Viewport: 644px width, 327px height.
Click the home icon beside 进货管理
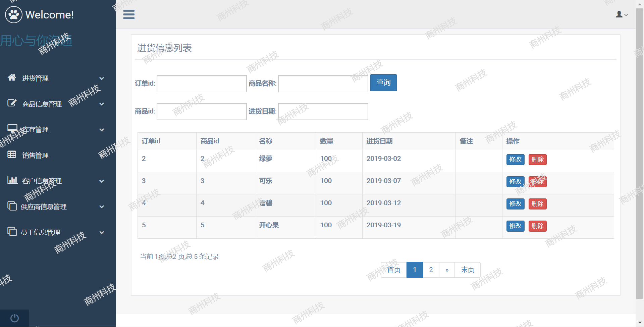pyautogui.click(x=12, y=78)
